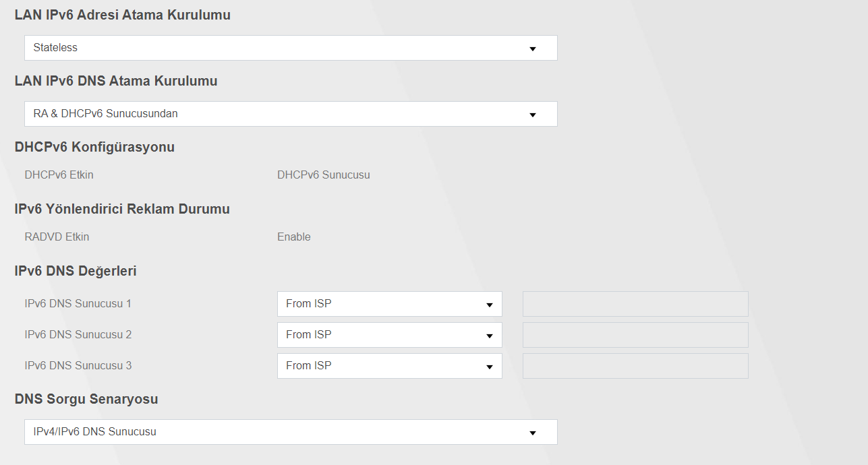Click the arrow icon beside RA & DHCPv6 Sunucusundan
The width and height of the screenshot is (868, 465).
[x=532, y=115]
